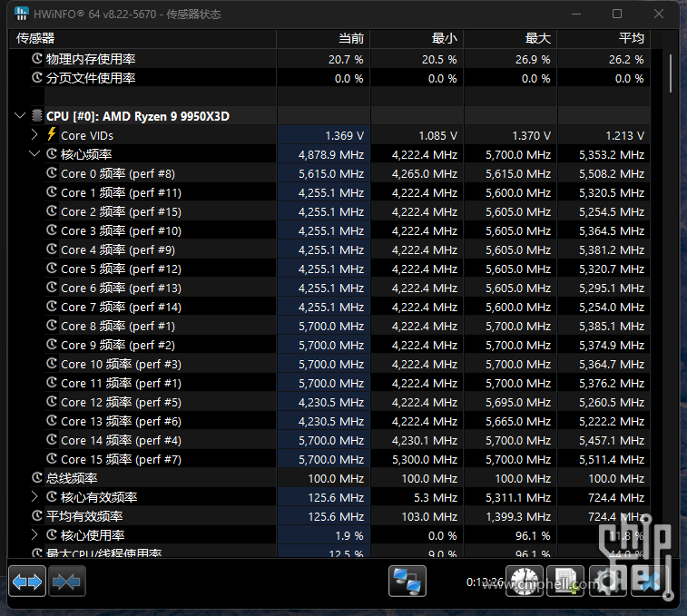Select the 总线频率 row label

72,478
